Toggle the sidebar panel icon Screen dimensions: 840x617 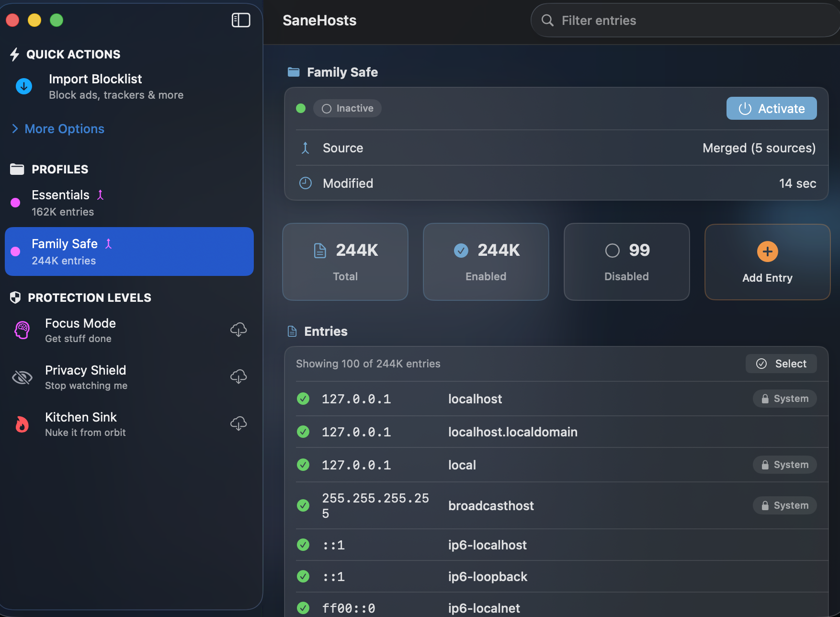click(241, 20)
